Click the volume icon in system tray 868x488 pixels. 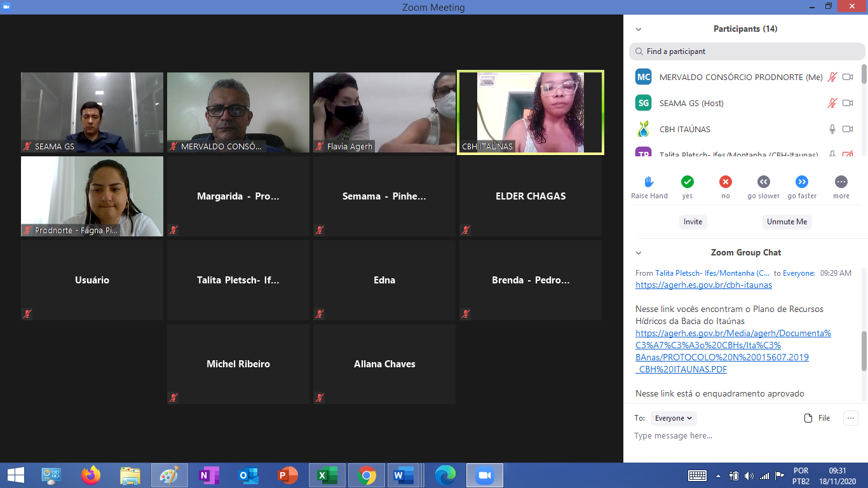click(x=749, y=476)
